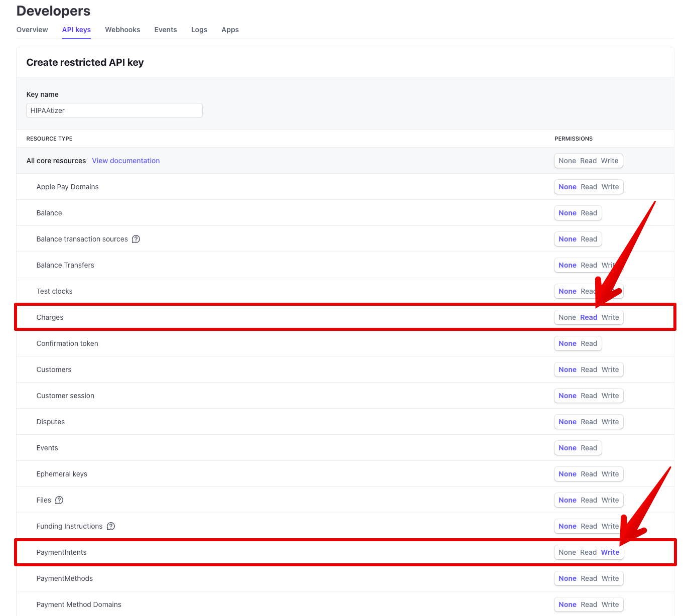Select Write for Customers permission

click(x=610, y=369)
